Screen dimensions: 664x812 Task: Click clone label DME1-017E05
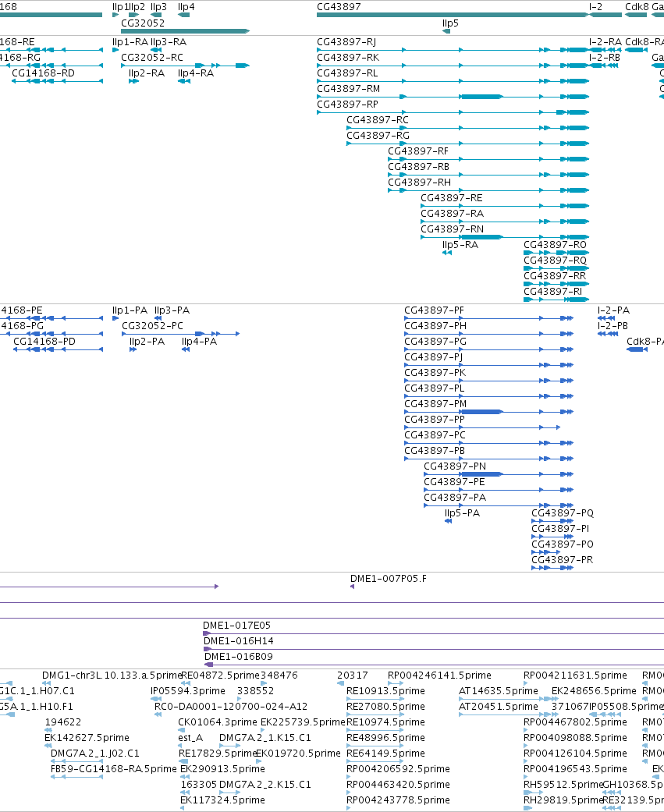click(237, 625)
